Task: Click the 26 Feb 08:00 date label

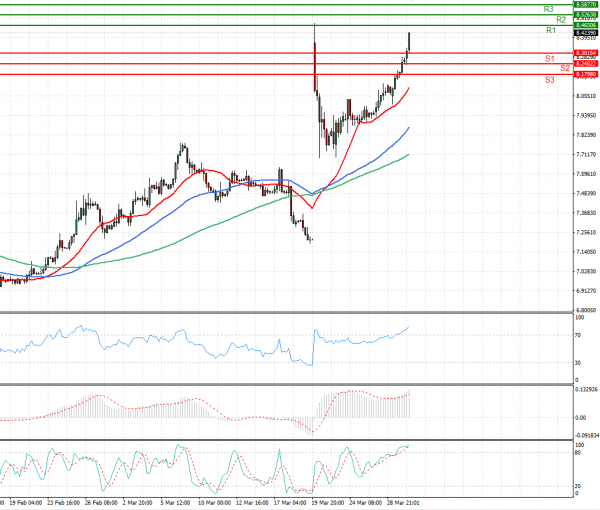Action: [101, 503]
